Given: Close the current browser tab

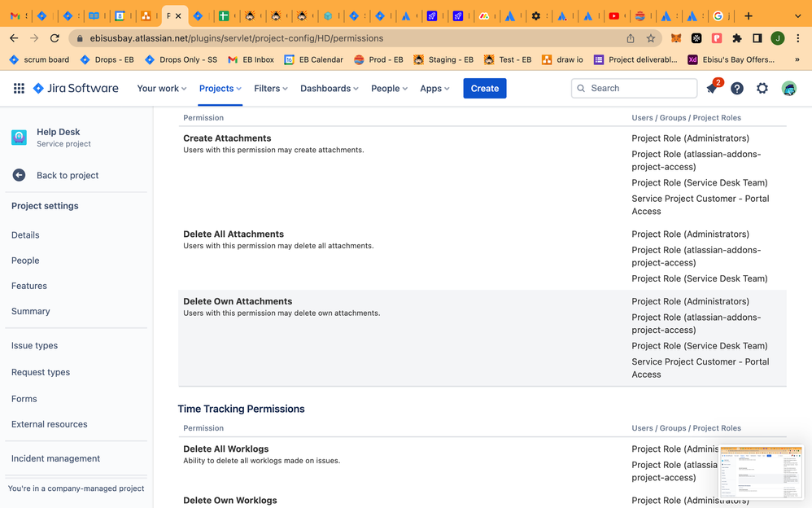Looking at the screenshot, I should pos(178,16).
